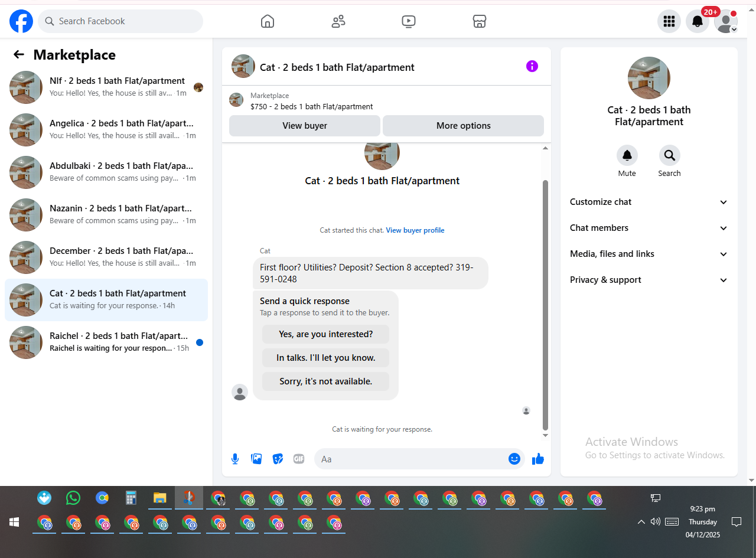Open the Nazanin conversation
Viewport: 756px width, 558px height.
[x=106, y=215]
